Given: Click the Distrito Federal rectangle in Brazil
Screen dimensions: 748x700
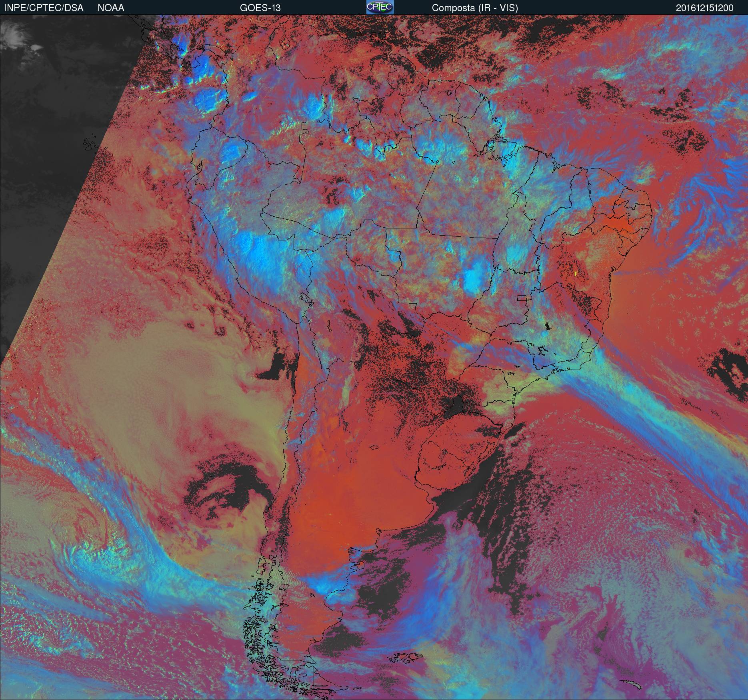Looking at the screenshot, I should 522,298.
